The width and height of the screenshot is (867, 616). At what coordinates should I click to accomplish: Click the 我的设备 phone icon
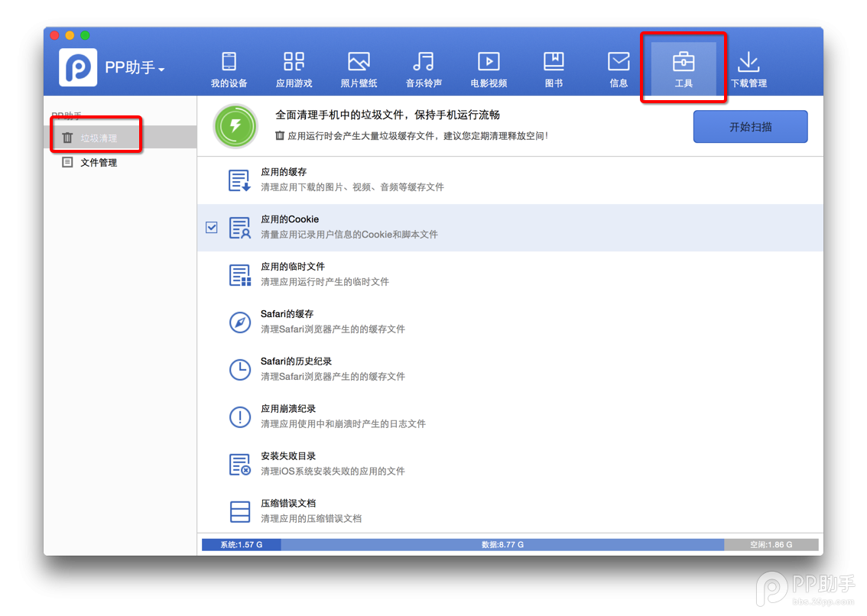pos(229,61)
